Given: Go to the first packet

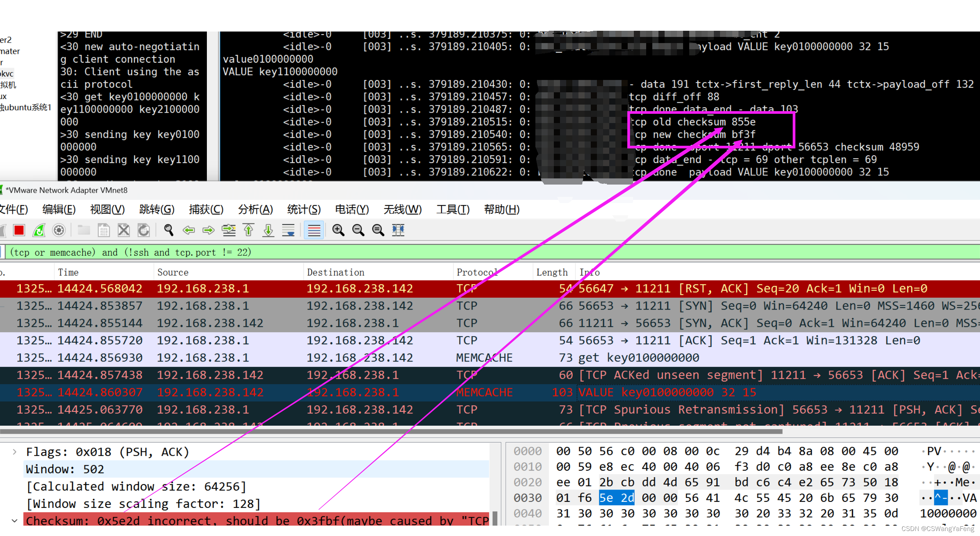Looking at the screenshot, I should pos(248,230).
